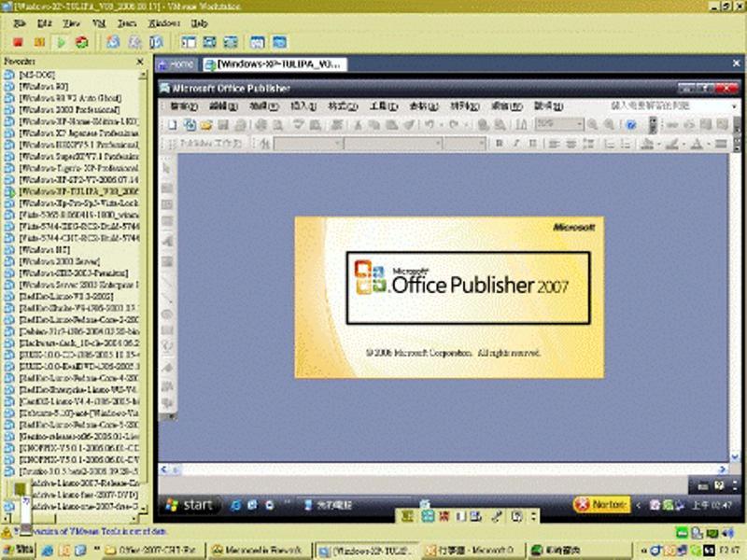Viewport: 747px width, 560px height.
Task: Open the VMware Edit menu
Action: [44, 22]
